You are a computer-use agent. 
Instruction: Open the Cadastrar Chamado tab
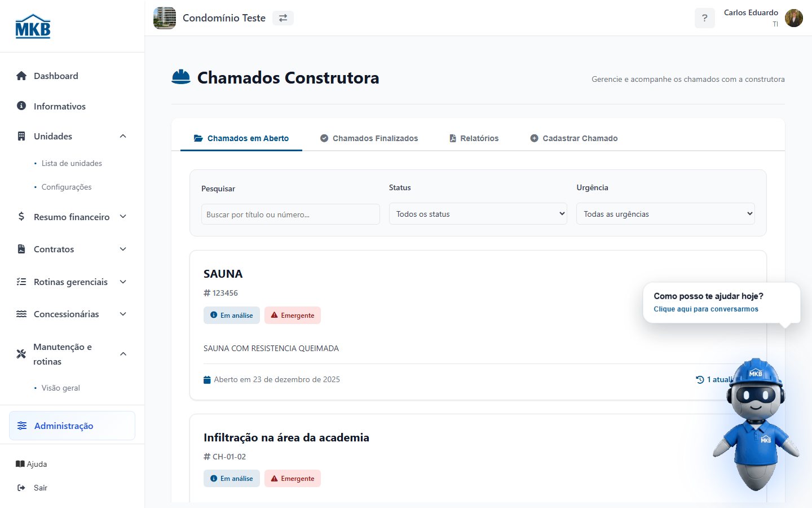tap(574, 138)
